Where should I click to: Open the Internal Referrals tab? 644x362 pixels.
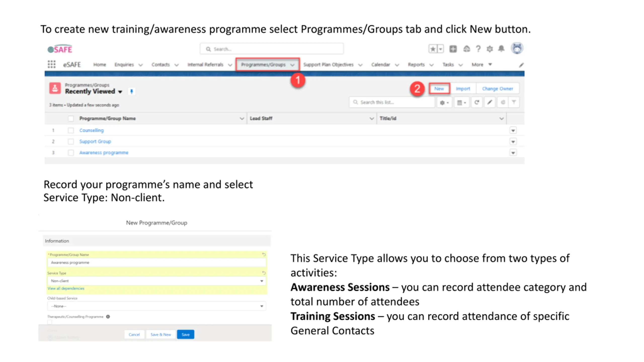click(205, 65)
